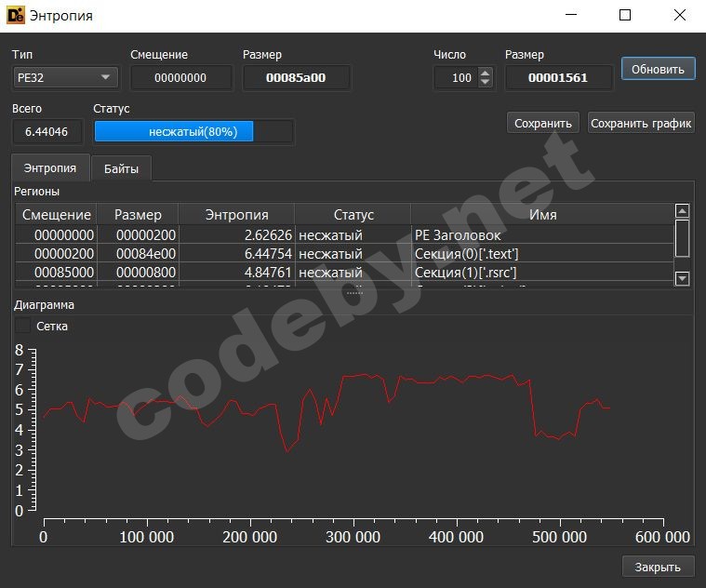This screenshot has width=706, height=588.
Task: Open the PE32 type dropdown
Action: point(66,77)
